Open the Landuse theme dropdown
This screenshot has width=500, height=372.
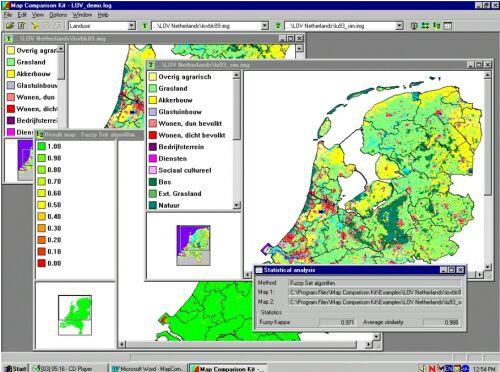[132, 26]
